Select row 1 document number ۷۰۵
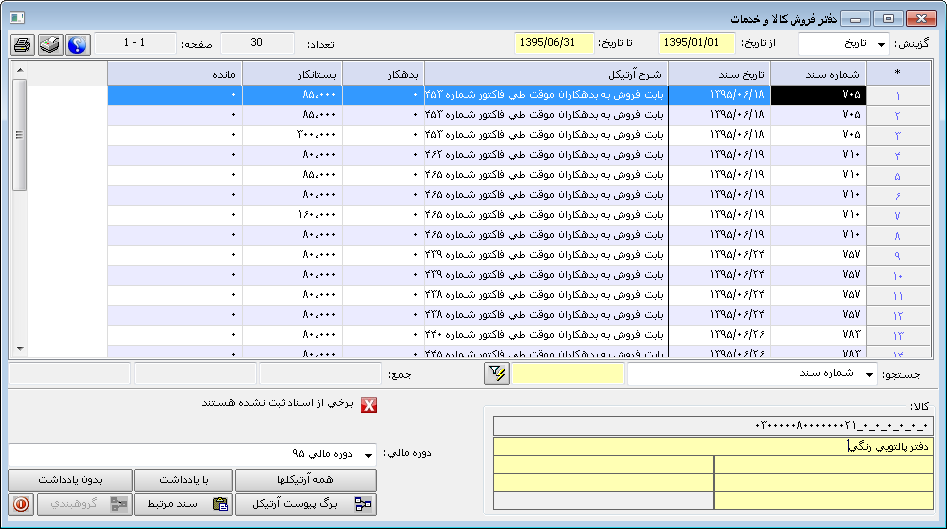 [818, 95]
